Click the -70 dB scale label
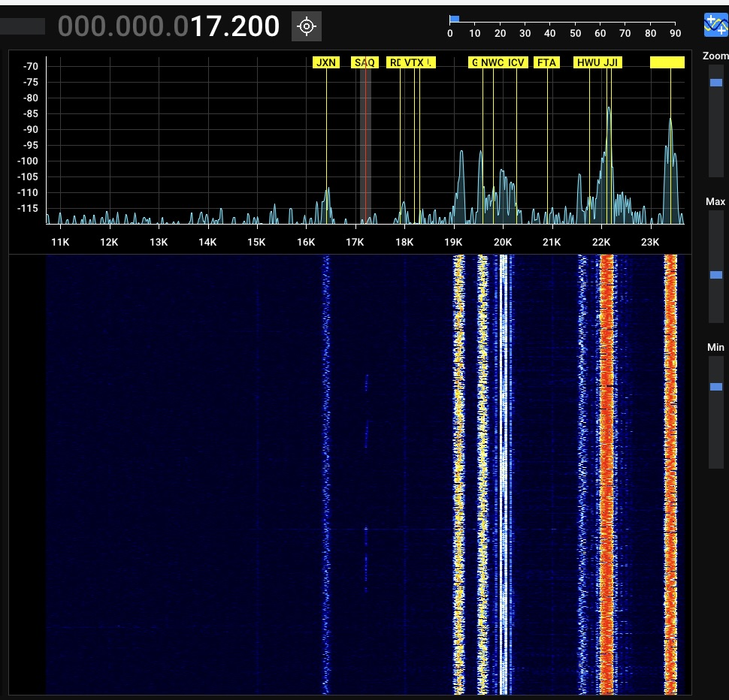The image size is (729, 700). pyautogui.click(x=31, y=66)
